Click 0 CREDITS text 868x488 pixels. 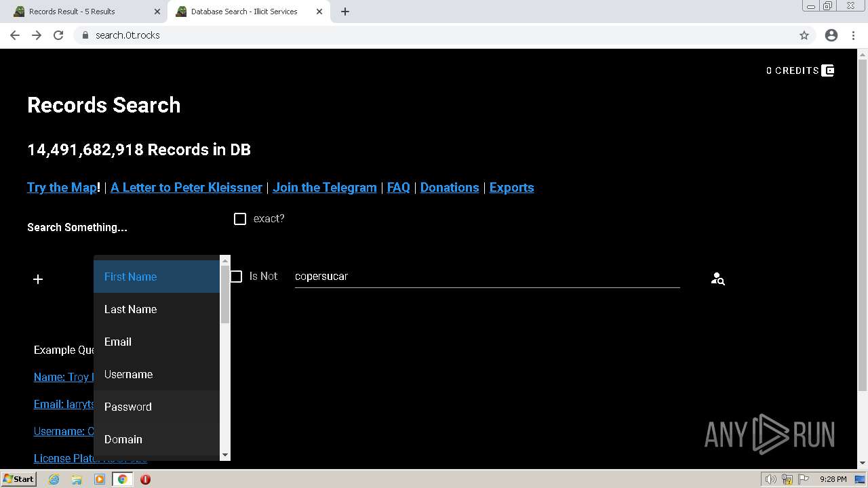(x=793, y=70)
